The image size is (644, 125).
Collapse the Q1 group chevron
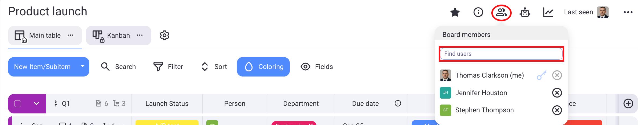click(x=36, y=104)
